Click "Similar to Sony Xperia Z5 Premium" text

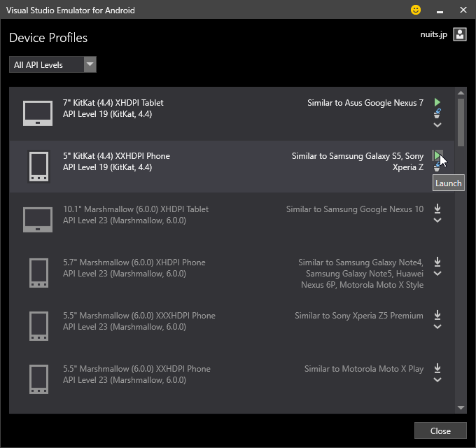coord(359,316)
